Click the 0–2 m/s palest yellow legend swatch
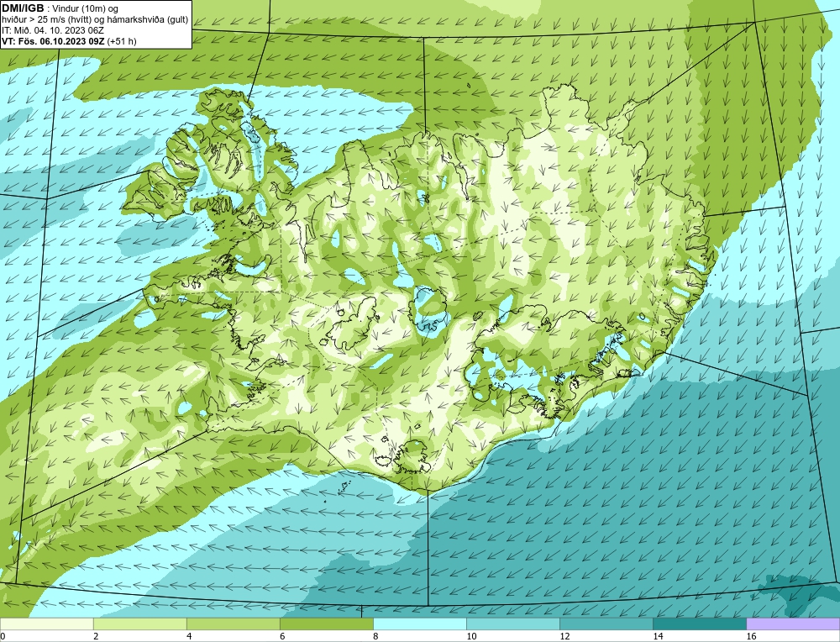This screenshot has height=642, width=840. click(x=46, y=624)
